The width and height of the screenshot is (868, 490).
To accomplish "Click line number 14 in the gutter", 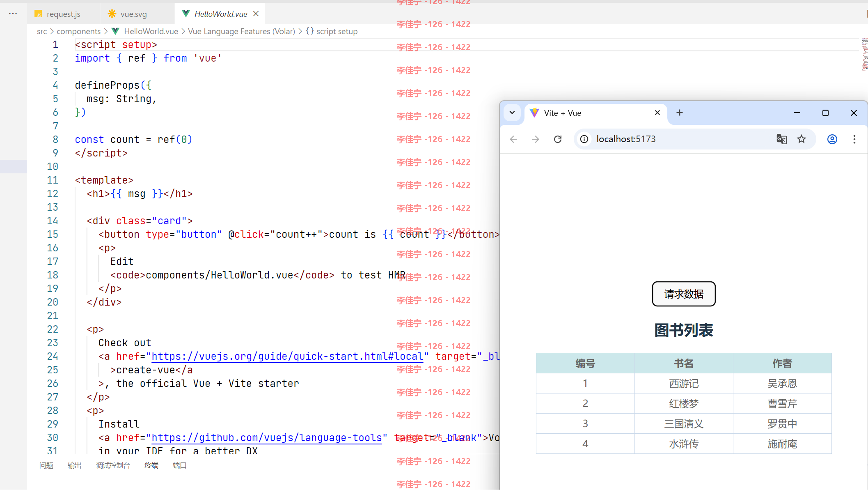I will (53, 221).
